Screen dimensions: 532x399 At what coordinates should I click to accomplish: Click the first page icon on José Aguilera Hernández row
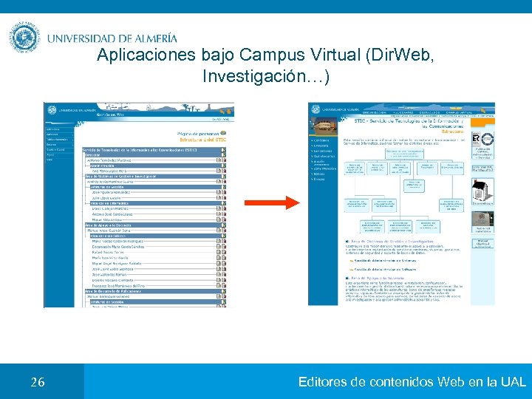[219, 192]
